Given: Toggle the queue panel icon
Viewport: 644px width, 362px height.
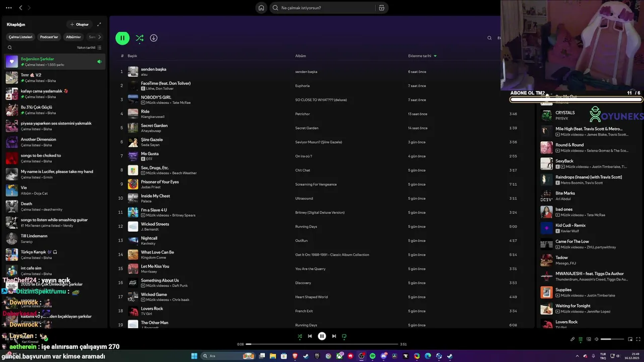Looking at the screenshot, I should (580, 339).
